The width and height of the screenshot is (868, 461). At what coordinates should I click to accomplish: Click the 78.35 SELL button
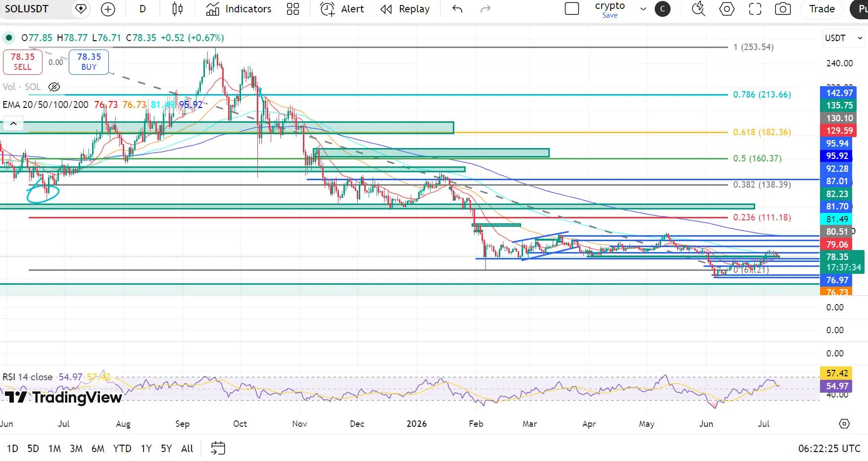coord(23,62)
